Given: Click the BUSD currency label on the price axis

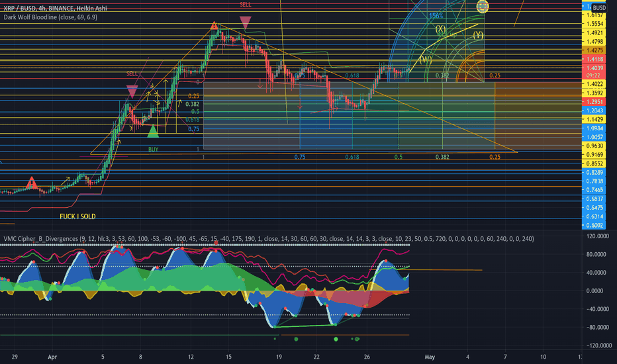Looking at the screenshot, I should point(599,8).
